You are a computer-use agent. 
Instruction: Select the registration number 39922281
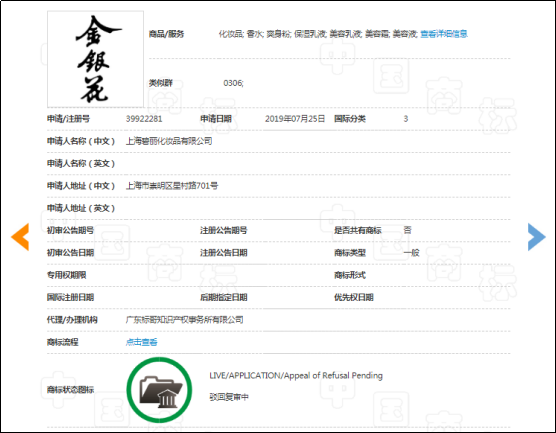(144, 119)
